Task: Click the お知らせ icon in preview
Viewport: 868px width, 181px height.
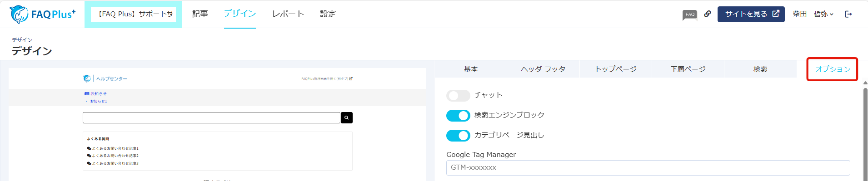Action: pyautogui.click(x=87, y=94)
